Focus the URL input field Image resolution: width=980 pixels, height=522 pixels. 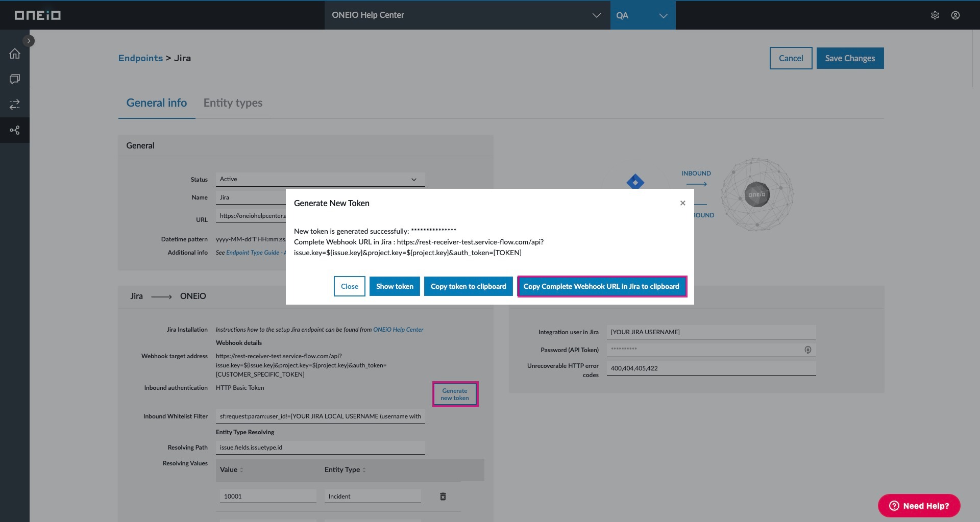coord(251,216)
